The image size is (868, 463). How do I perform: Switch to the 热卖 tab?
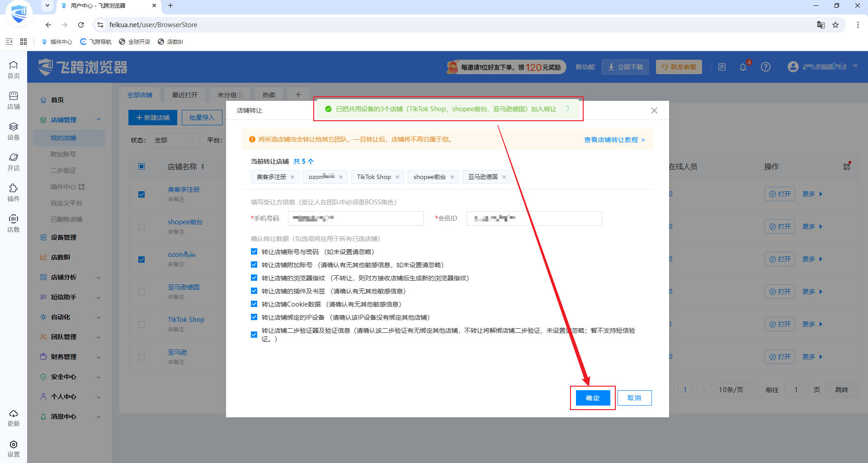click(x=269, y=95)
